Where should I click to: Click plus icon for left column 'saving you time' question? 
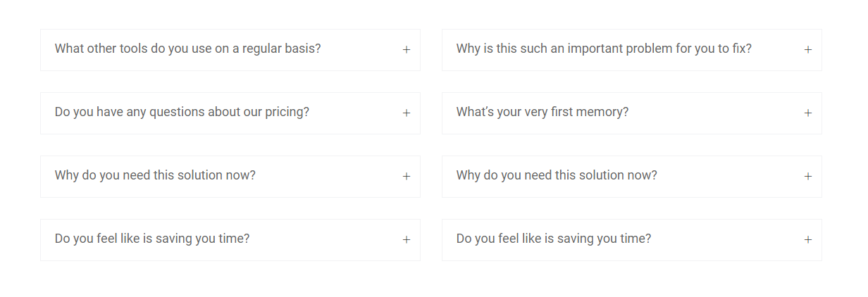coord(407,240)
